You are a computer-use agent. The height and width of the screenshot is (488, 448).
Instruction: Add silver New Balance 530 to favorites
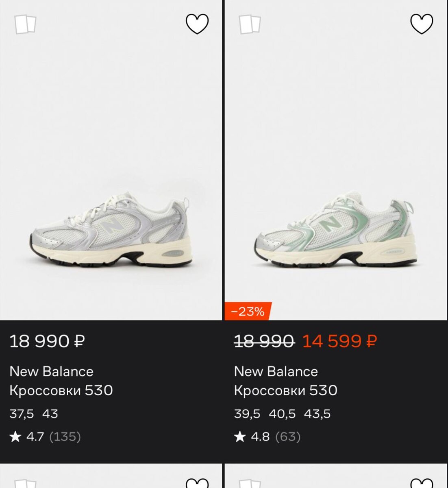pos(197,24)
